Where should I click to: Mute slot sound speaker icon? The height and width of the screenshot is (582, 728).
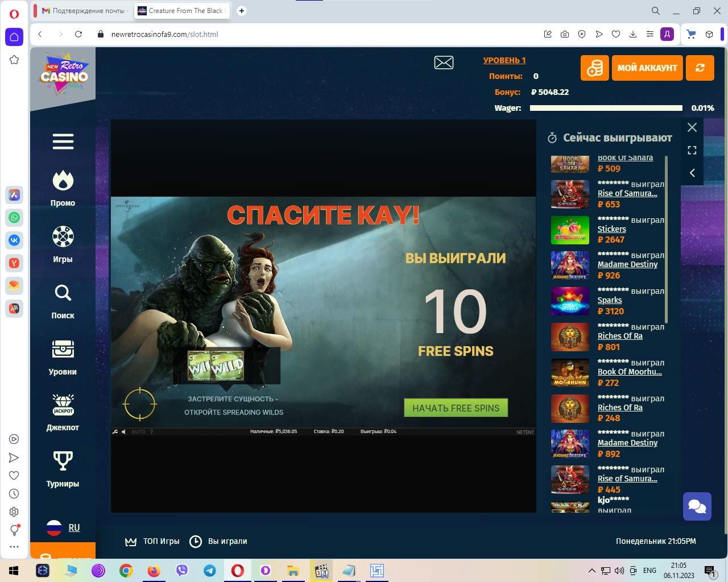(x=124, y=432)
